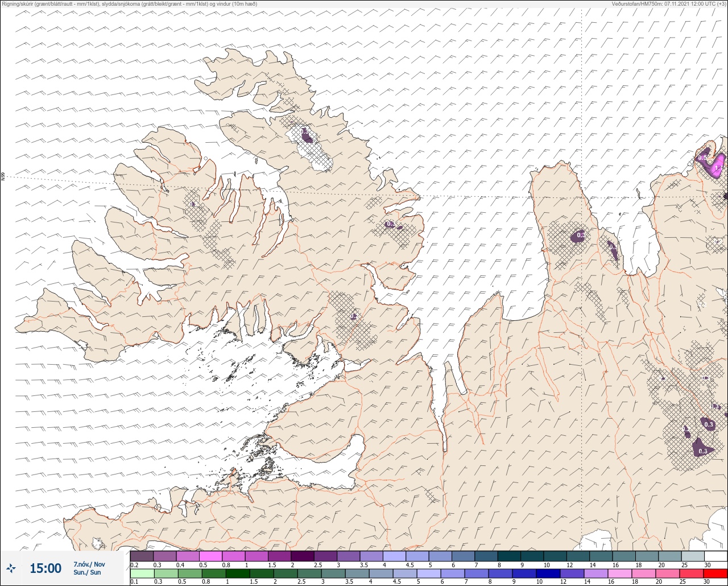Click the bottom-row legend label '0.1'
728x586 pixels.
tap(134, 582)
